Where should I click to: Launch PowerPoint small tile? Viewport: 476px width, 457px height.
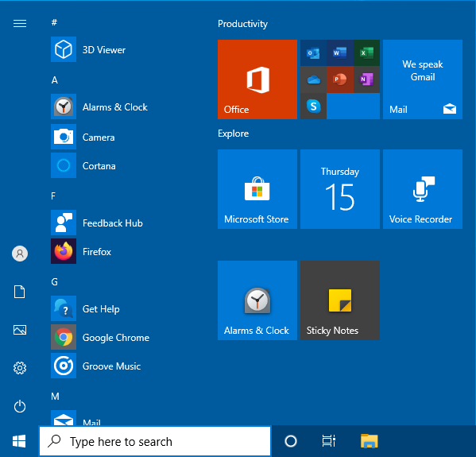point(340,79)
